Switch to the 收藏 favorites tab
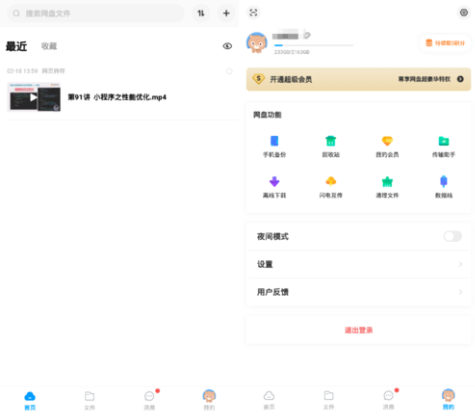This screenshot has height=419, width=475. tap(49, 46)
